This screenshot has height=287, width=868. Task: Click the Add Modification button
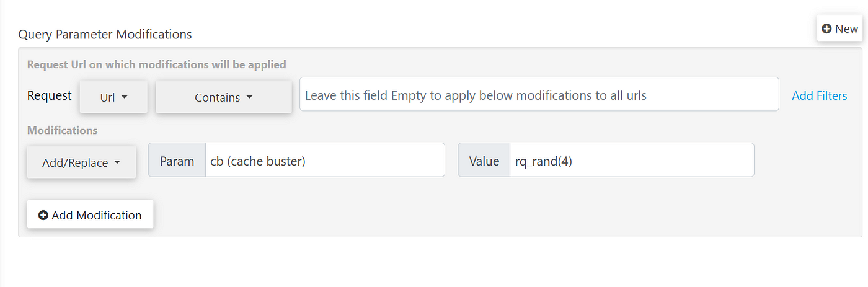[90, 215]
